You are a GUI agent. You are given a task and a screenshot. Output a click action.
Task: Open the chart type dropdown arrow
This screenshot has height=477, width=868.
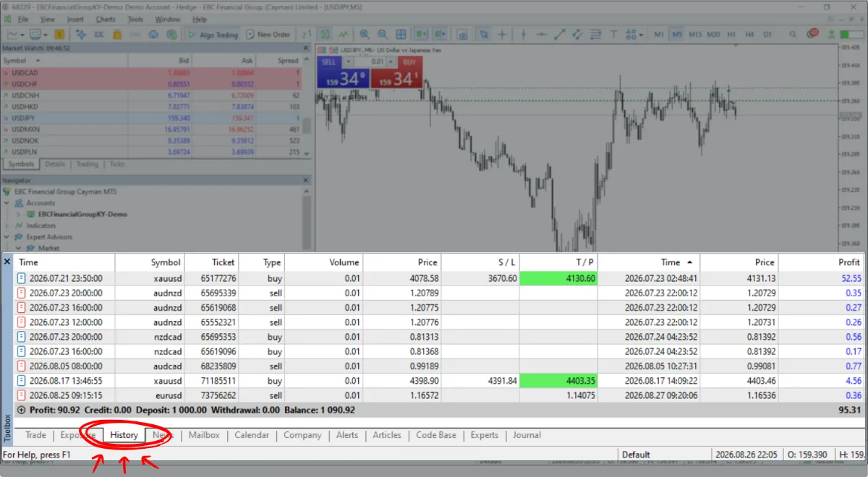(x=22, y=34)
